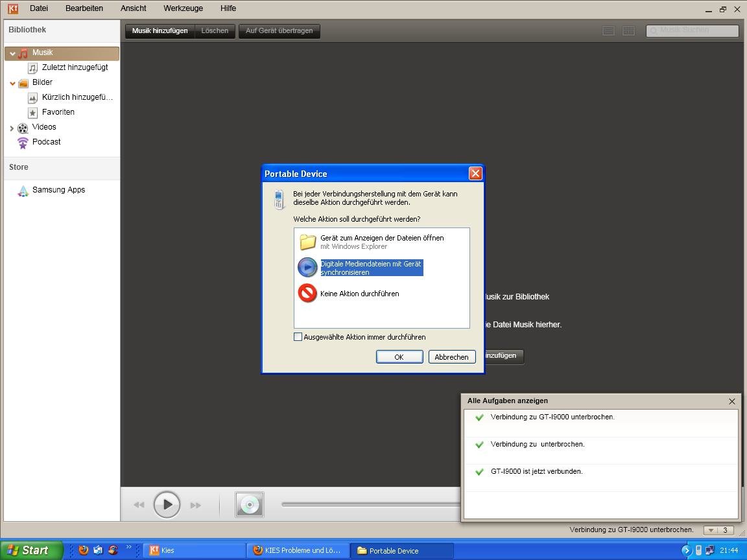Click the status bar text Verbindung zu GT-I9000 unterbrochen
Viewport: 747px width, 560px height.
pyautogui.click(x=631, y=530)
